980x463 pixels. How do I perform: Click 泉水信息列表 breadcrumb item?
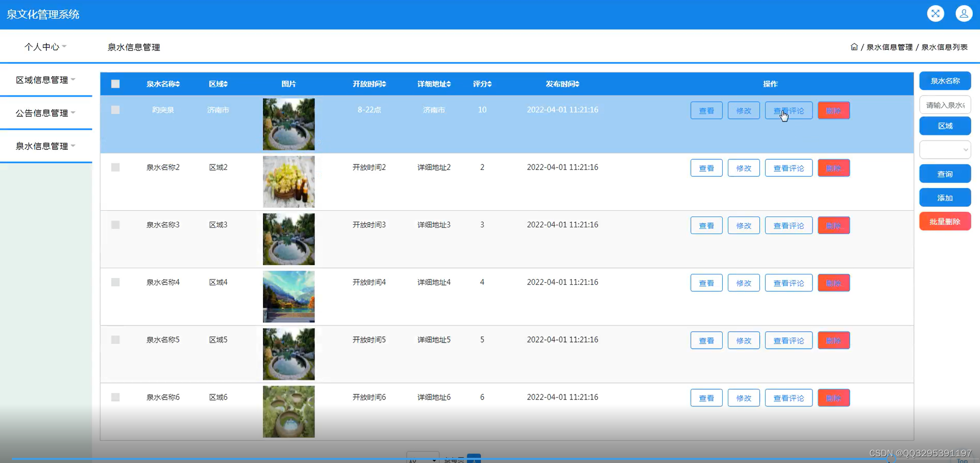(x=944, y=47)
